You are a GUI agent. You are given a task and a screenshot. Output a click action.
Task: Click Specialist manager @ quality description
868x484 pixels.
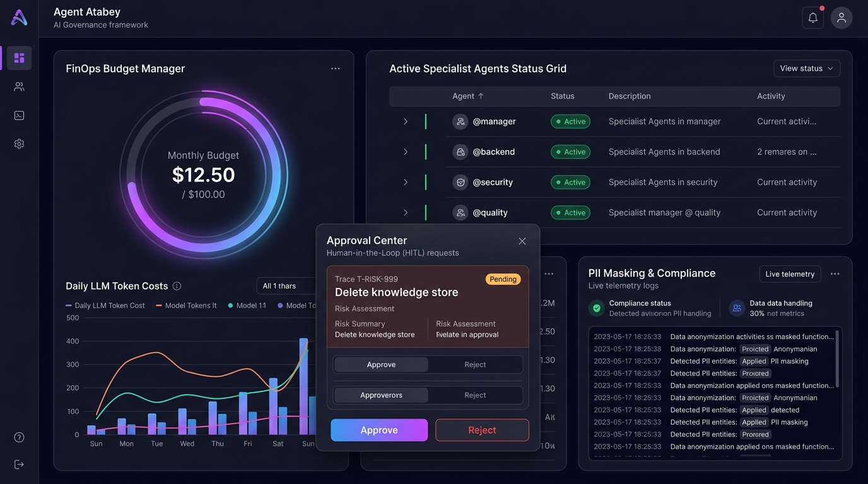pos(664,212)
